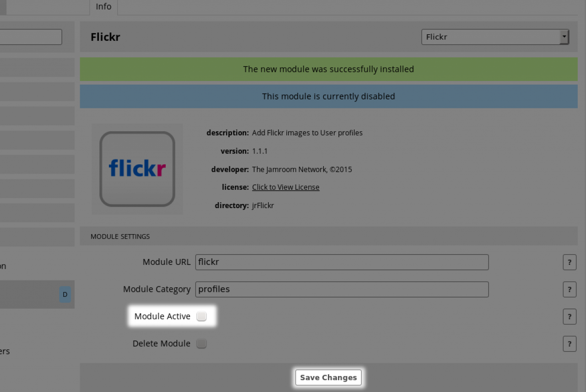Select the Flickr page heading

[105, 37]
